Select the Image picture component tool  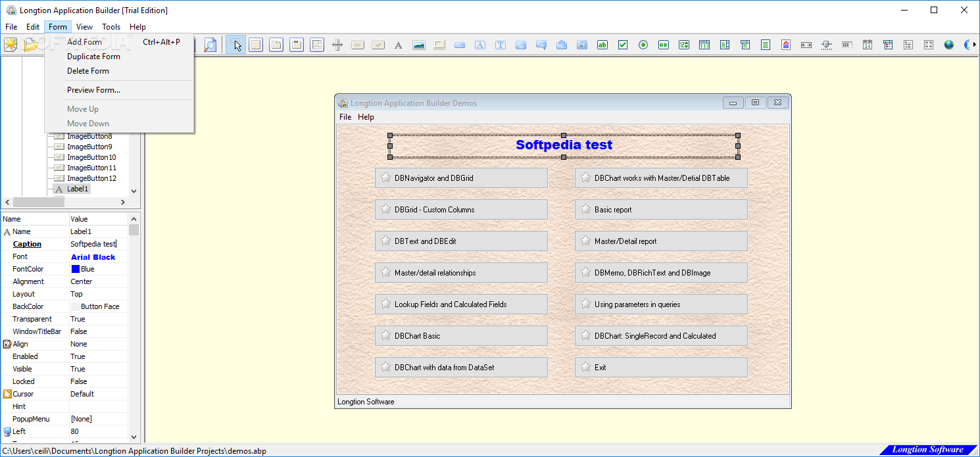419,45
